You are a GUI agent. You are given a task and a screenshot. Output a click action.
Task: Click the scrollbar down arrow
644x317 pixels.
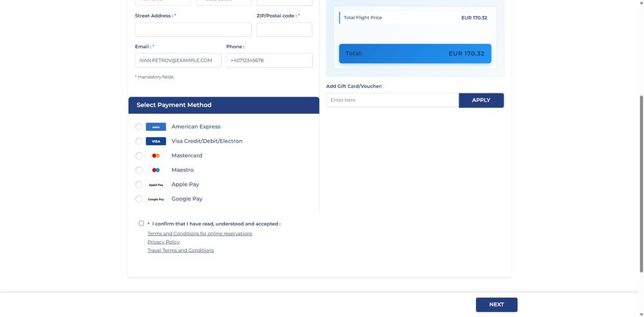pos(641,314)
